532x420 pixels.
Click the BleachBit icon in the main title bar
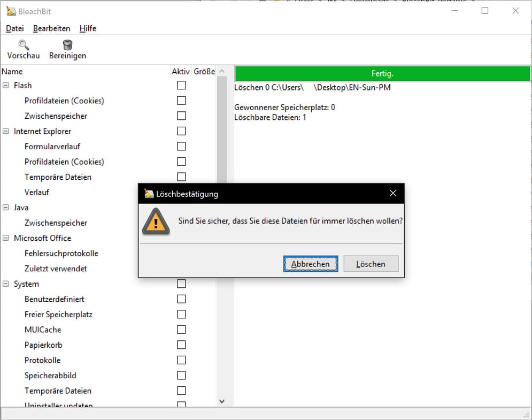[11, 11]
